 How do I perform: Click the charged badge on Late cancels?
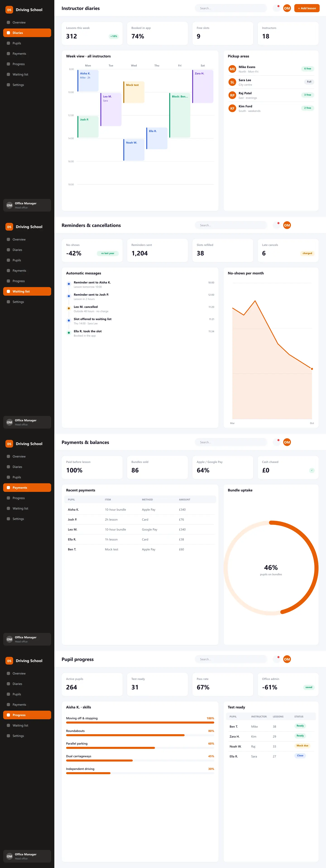307,253
